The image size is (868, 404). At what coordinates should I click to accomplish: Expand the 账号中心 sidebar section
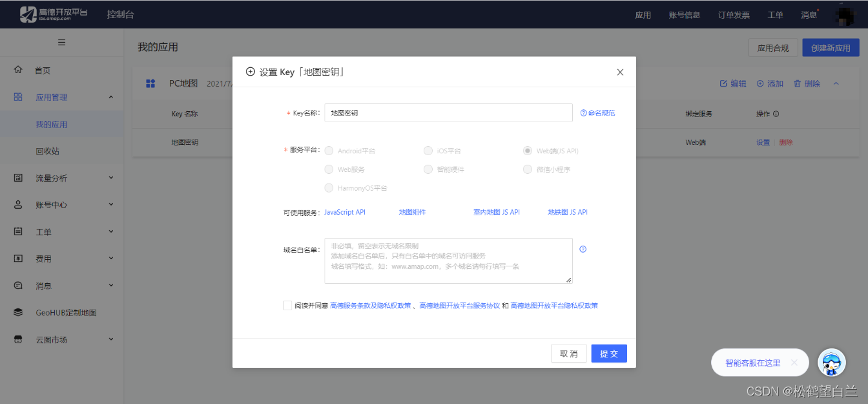point(110,205)
